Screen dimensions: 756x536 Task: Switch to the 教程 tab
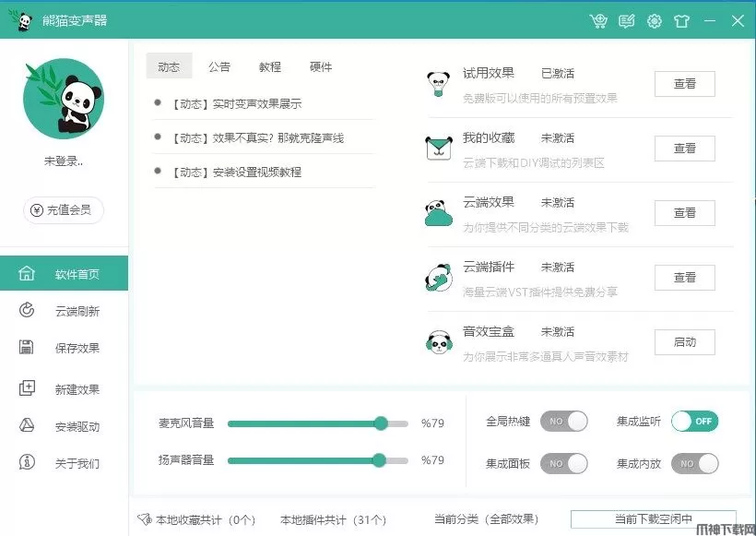click(x=270, y=66)
